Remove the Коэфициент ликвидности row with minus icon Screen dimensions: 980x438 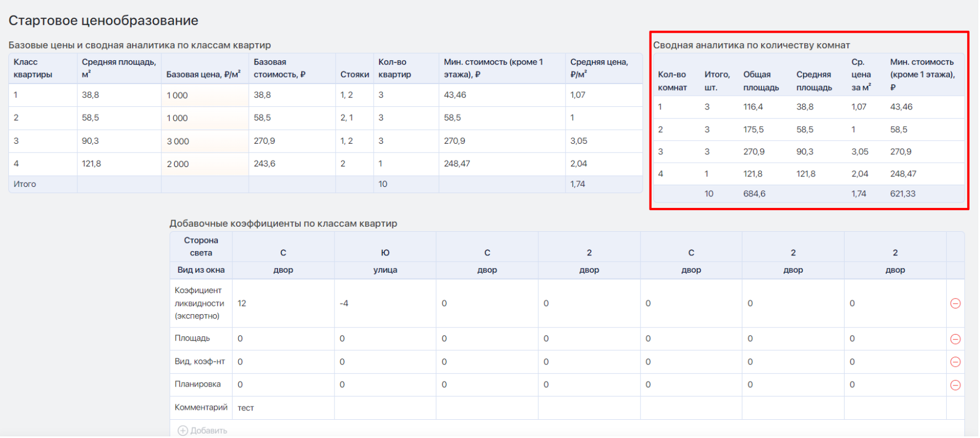(x=956, y=304)
